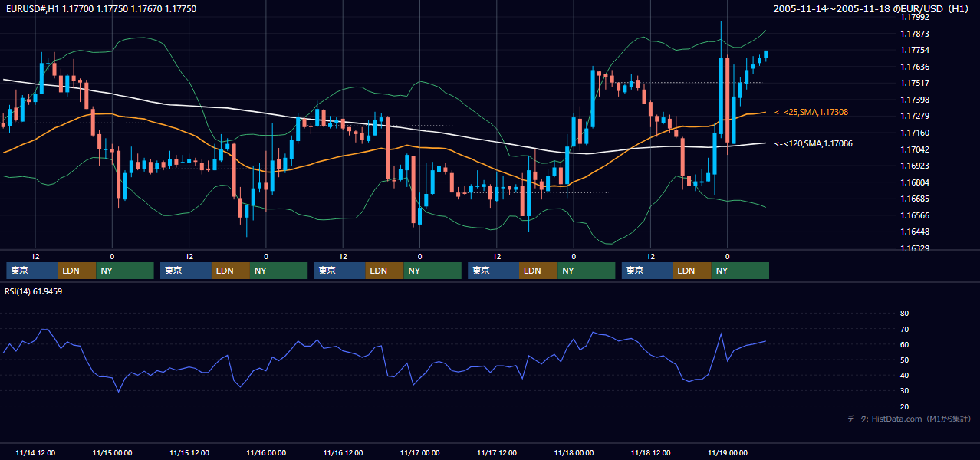Click the orange 25 SMA 1.17308 label

[x=811, y=112]
